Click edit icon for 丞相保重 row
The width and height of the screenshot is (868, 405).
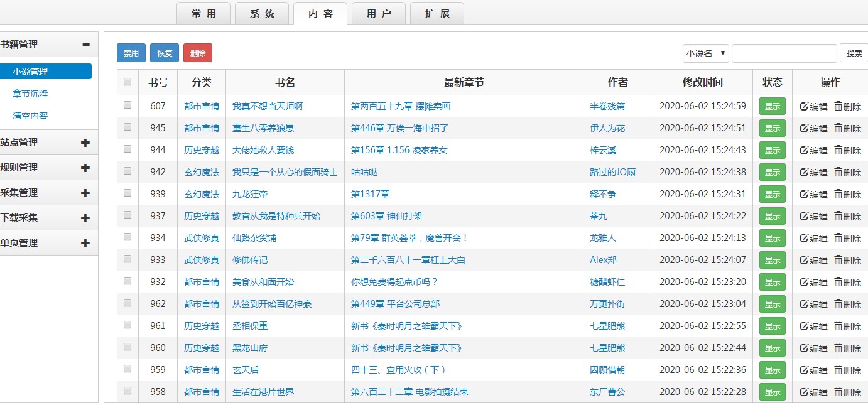804,326
